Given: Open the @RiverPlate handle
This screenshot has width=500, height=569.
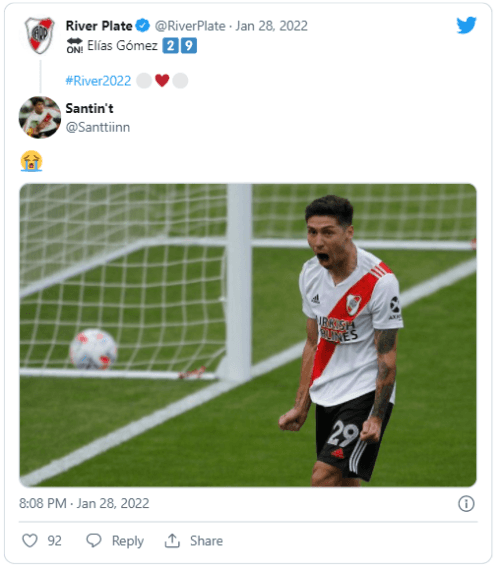Looking at the screenshot, I should pyautogui.click(x=190, y=26).
